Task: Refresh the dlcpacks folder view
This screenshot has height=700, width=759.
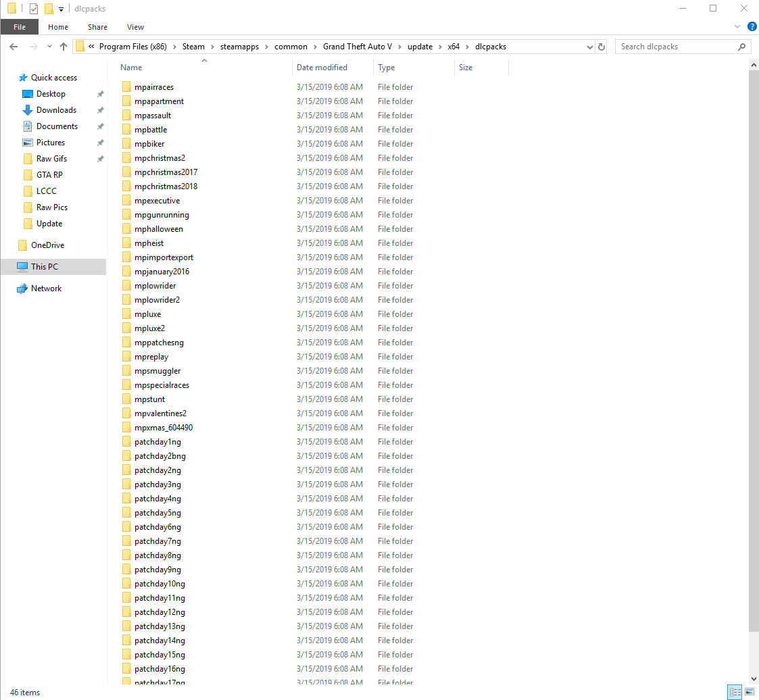Action: (x=602, y=47)
